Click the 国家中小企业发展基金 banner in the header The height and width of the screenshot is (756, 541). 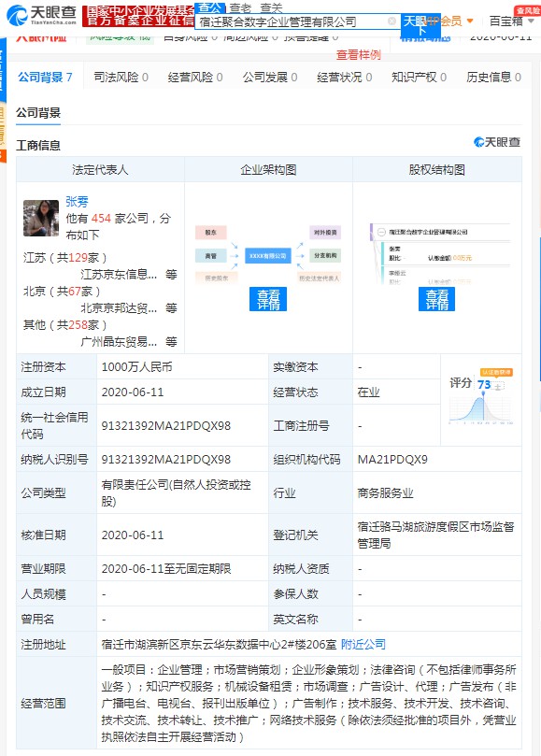pos(138,16)
